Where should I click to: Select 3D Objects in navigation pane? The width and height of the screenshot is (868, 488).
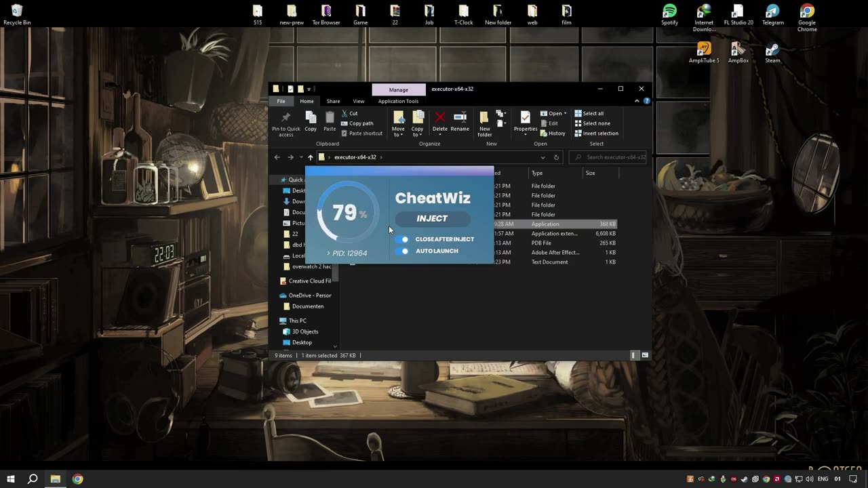coord(300,331)
